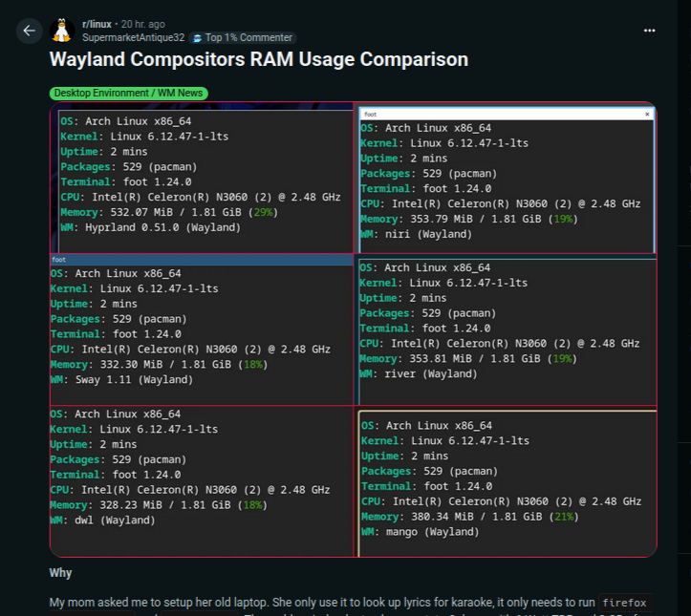Viewport: 691px width, 616px height.
Task: Click 'WM: river (Wayland)' line
Action: pyautogui.click(x=419, y=373)
